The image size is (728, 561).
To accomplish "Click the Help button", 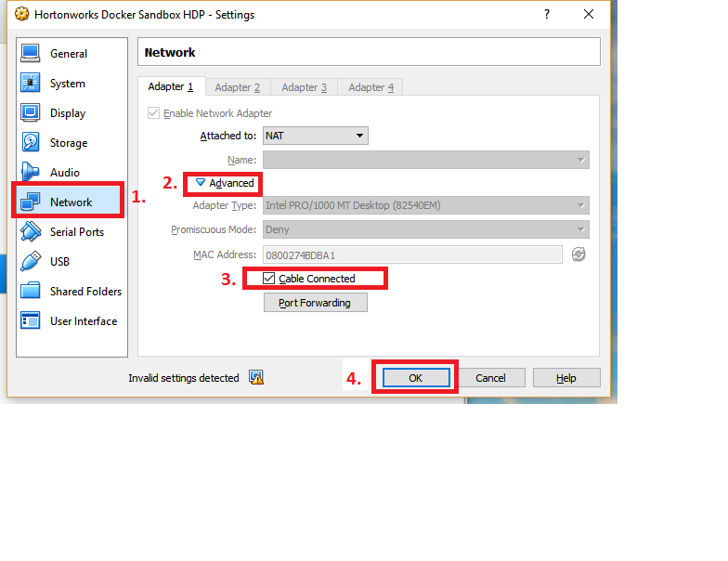I will (566, 377).
